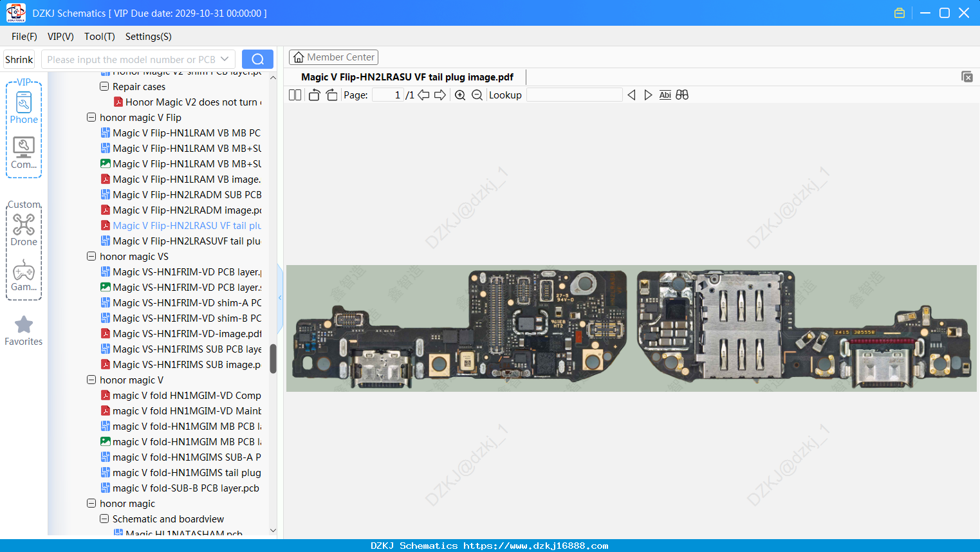This screenshot has height=552, width=980.
Task: Open Magic VS-HN1FRIM-VD shim-A file
Action: click(x=181, y=302)
